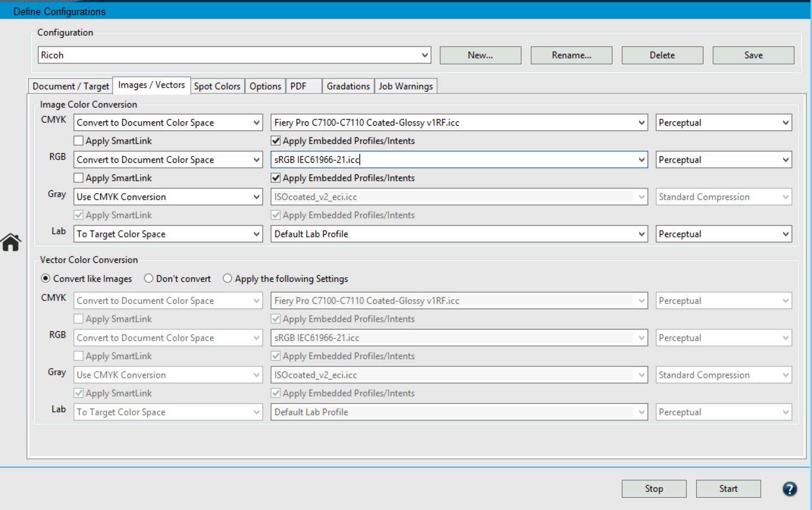The image size is (812, 510).
Task: Open the Document / Target tab
Action: point(70,87)
